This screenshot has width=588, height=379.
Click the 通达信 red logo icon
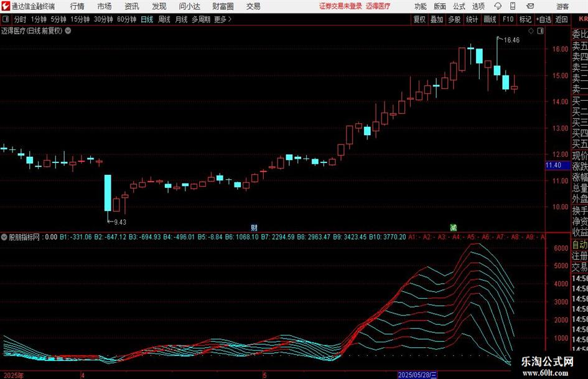[x=6, y=6]
